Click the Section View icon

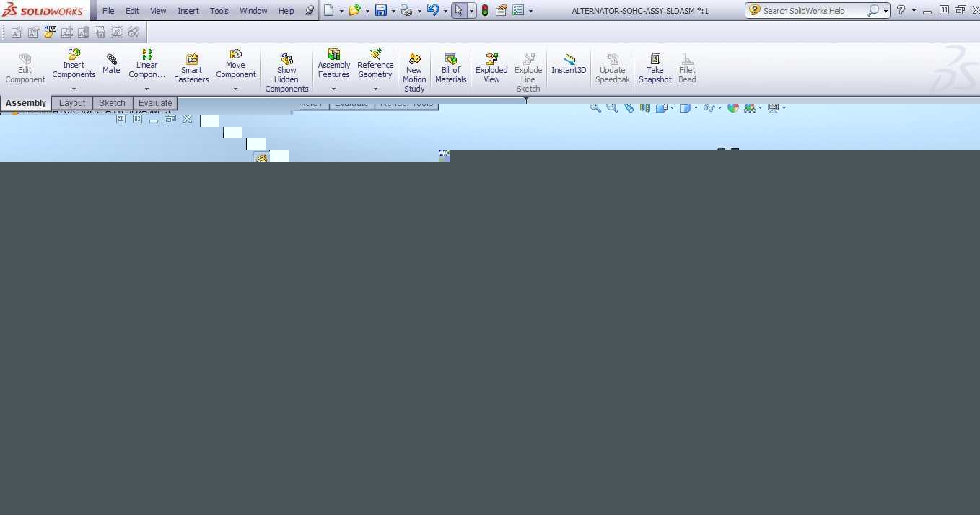click(645, 107)
